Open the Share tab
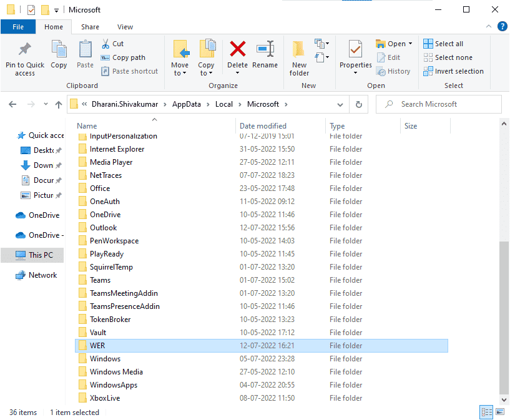 tap(90, 27)
